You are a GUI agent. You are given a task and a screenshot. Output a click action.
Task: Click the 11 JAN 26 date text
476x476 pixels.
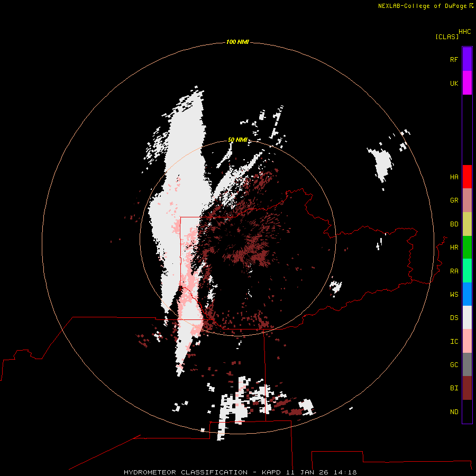coord(307,472)
